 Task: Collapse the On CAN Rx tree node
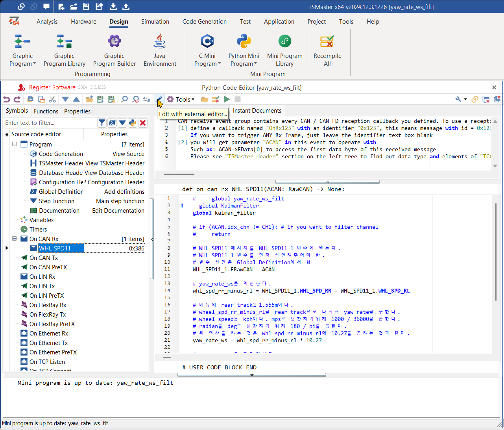(14, 239)
